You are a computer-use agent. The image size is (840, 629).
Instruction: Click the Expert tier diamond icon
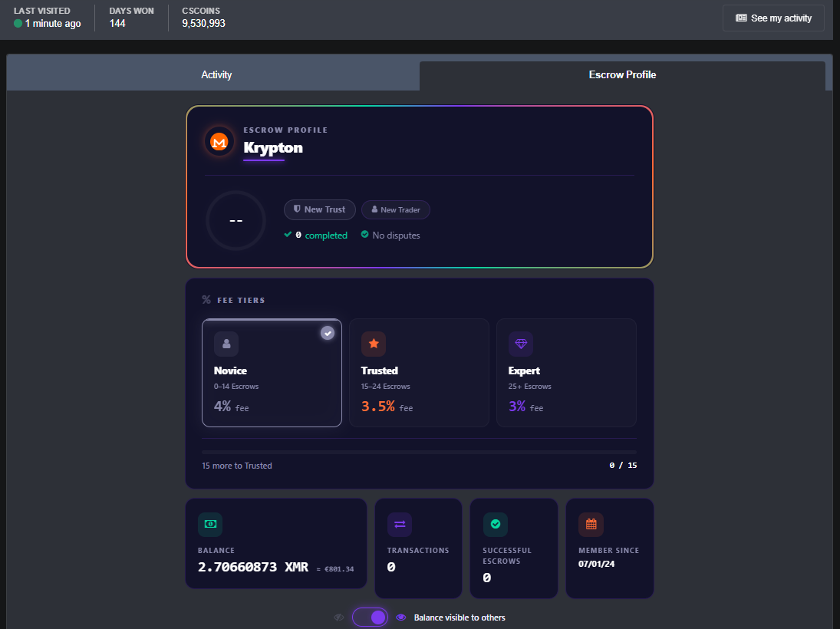pos(521,344)
